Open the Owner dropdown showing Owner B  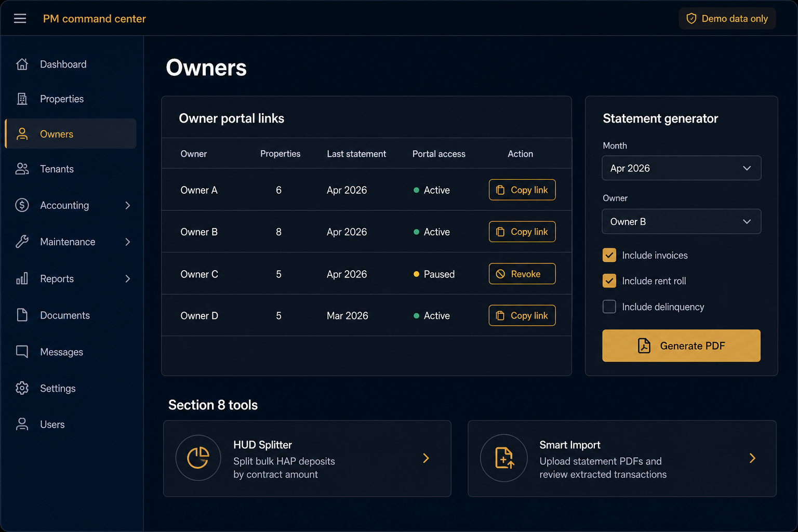[x=682, y=221]
